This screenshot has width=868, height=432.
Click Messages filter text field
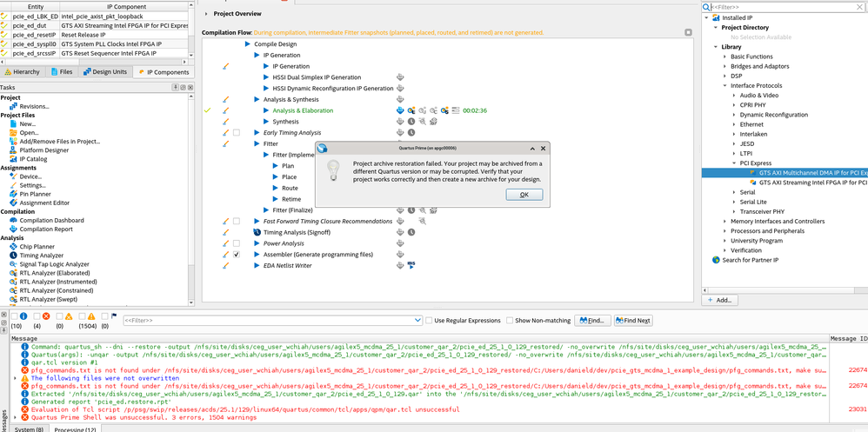[268, 320]
